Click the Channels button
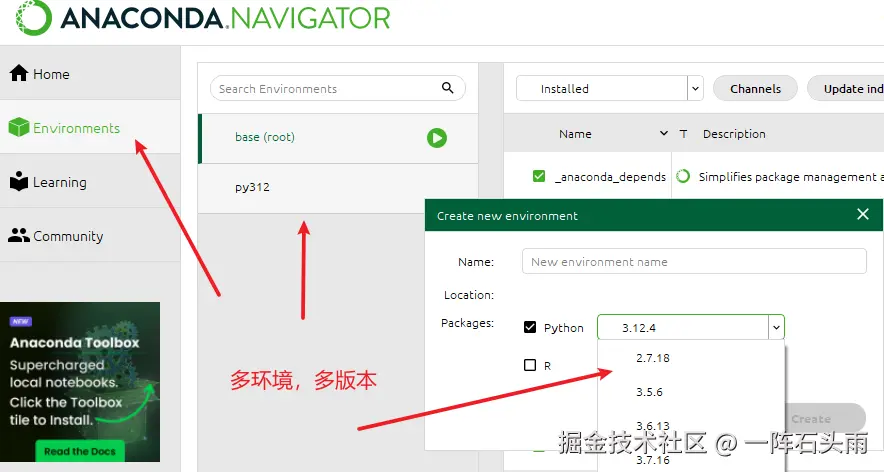This screenshot has width=884, height=472. pos(755,89)
